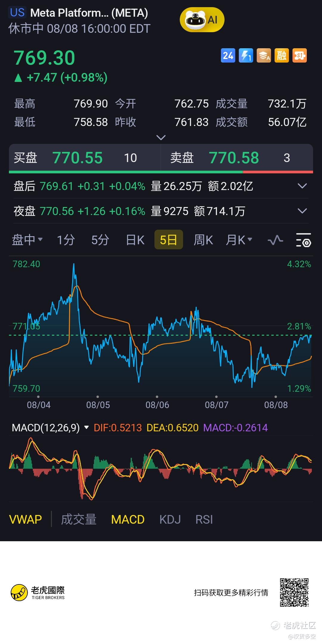Tap the 08/08 date marker on chart

click(x=276, y=405)
